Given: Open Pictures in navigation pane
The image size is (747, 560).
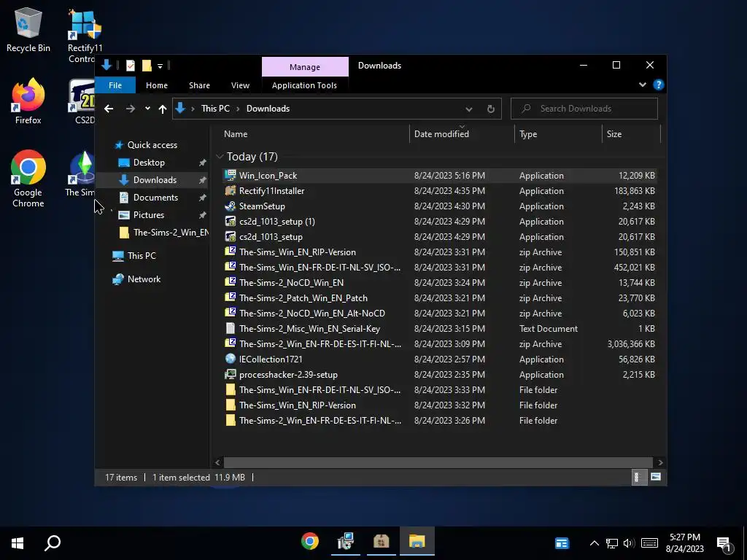Looking at the screenshot, I should (x=148, y=215).
